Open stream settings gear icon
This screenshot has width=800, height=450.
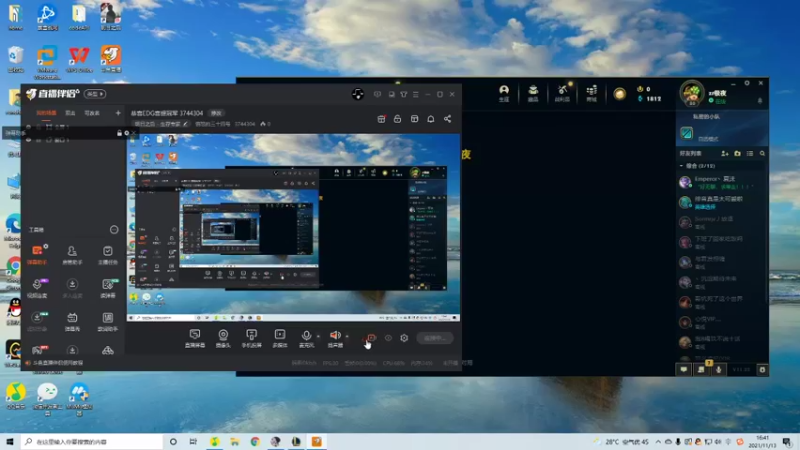[x=404, y=338]
